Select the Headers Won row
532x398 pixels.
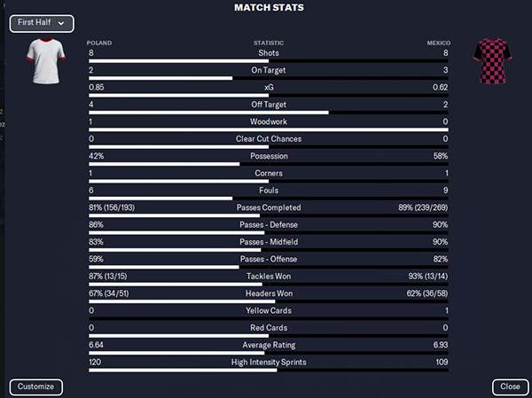(x=269, y=293)
